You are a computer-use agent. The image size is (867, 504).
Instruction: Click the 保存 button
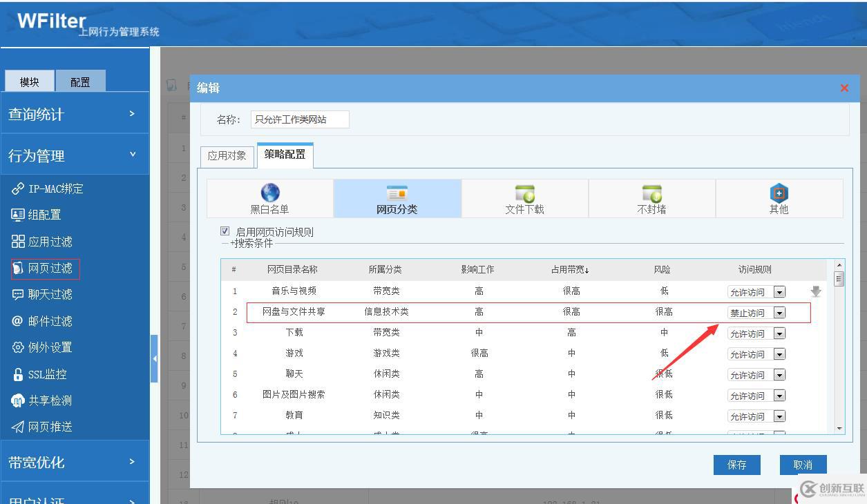pos(737,465)
